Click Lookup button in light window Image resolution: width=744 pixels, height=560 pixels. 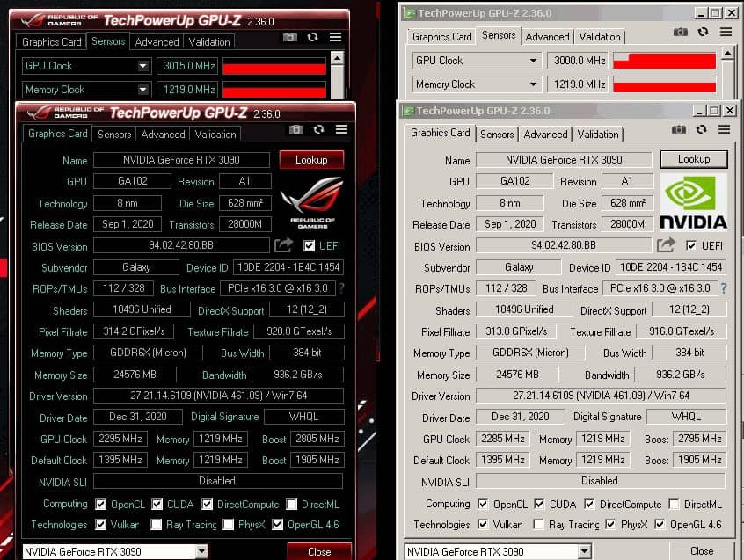(x=694, y=159)
